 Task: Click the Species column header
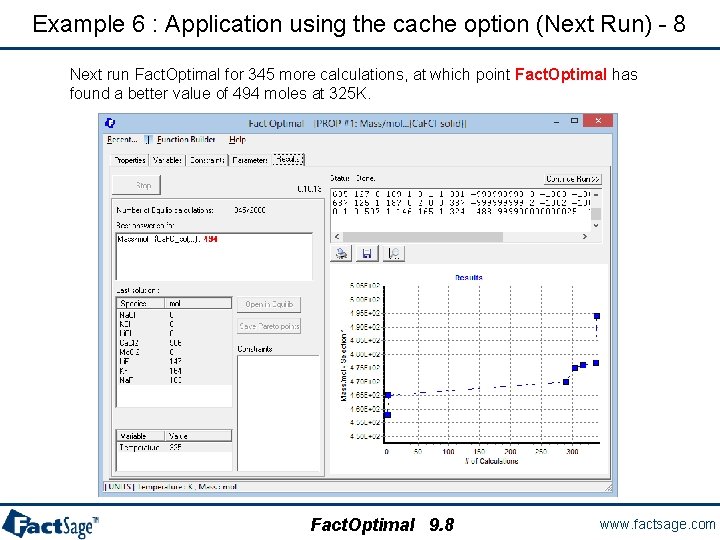click(x=141, y=304)
